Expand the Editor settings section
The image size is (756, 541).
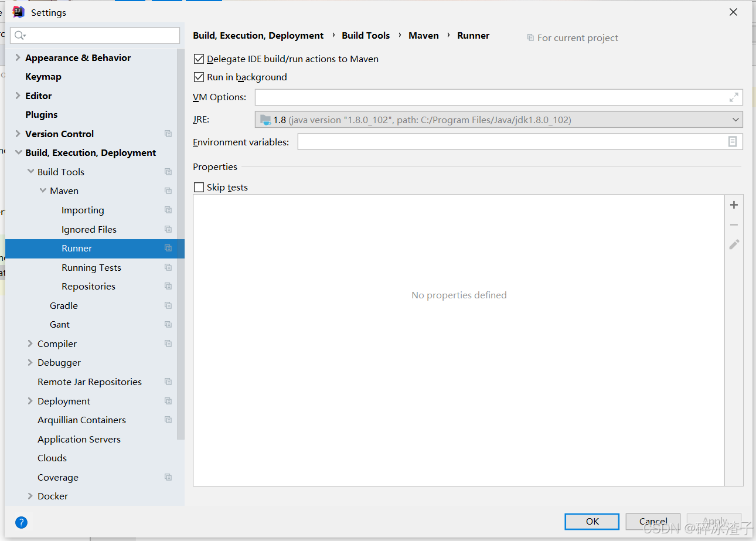[18, 96]
